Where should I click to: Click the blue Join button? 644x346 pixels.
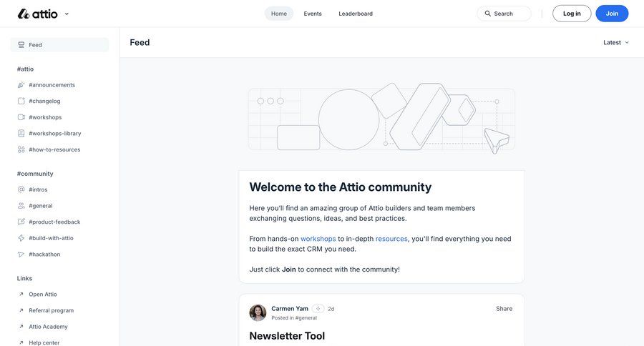(612, 14)
